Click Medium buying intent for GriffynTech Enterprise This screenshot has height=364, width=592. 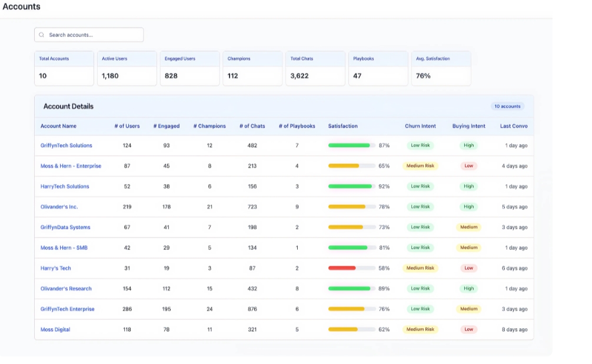[x=468, y=309]
